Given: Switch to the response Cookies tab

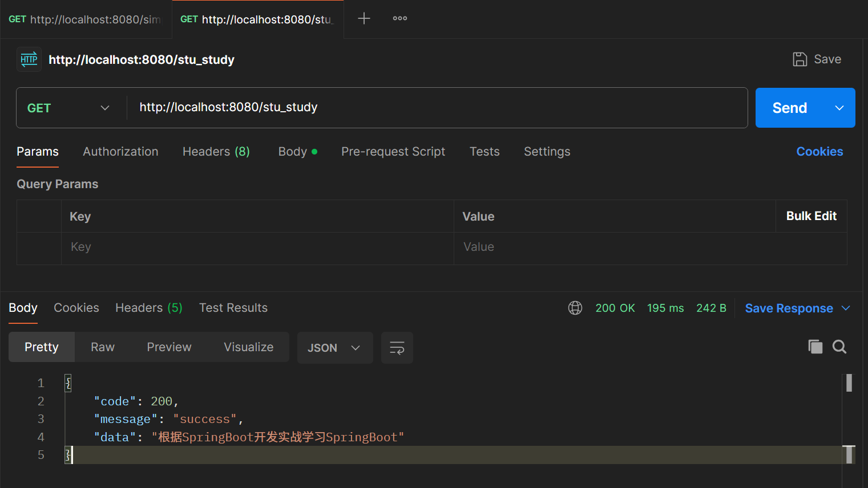Looking at the screenshot, I should pyautogui.click(x=76, y=308).
